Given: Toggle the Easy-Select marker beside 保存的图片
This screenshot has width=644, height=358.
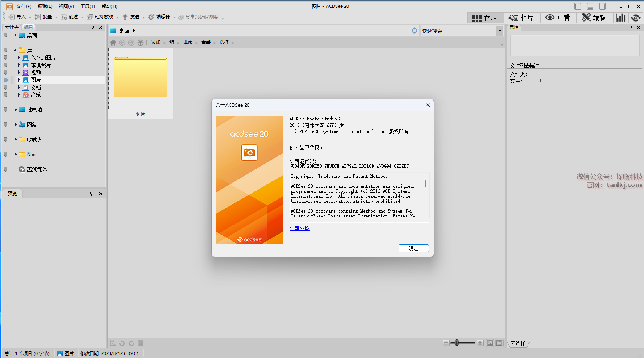Looking at the screenshot, I should click(6, 58).
